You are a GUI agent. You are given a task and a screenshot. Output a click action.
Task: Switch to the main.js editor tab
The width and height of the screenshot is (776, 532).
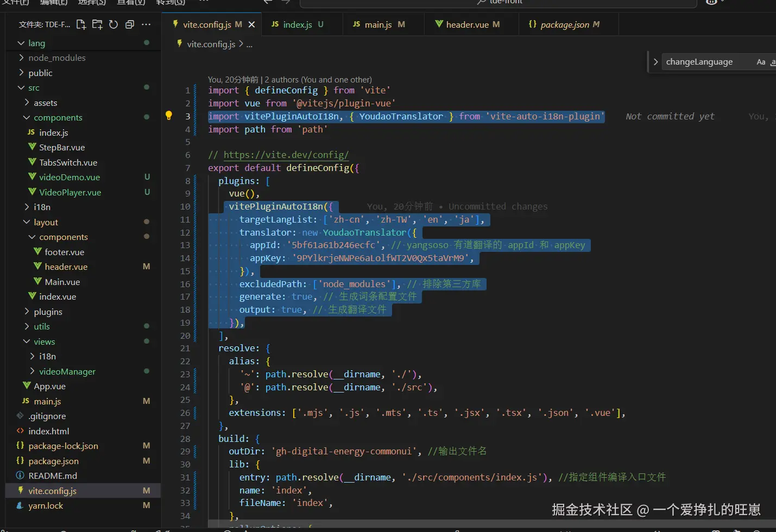pos(383,24)
